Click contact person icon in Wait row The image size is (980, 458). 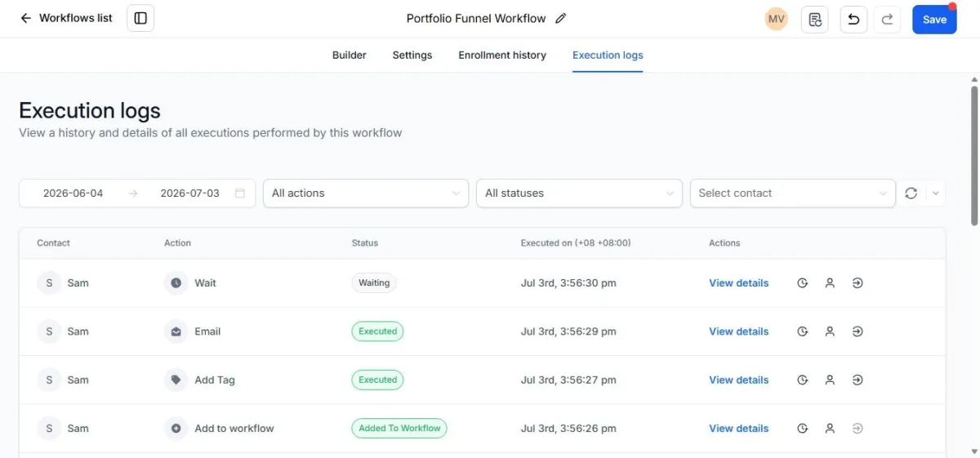click(830, 283)
